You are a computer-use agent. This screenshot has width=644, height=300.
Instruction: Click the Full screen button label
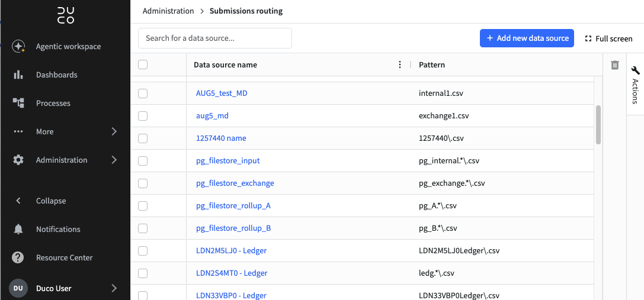coord(614,38)
